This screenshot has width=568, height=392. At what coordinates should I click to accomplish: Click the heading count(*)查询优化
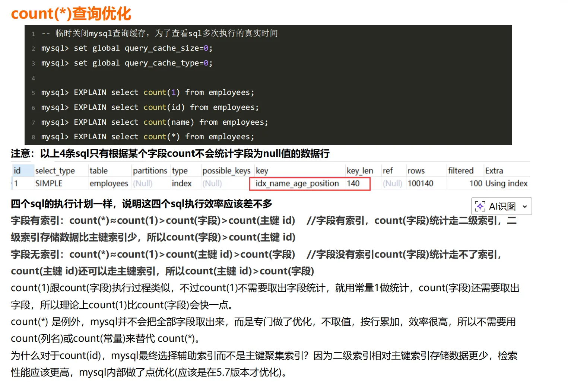[x=71, y=13]
